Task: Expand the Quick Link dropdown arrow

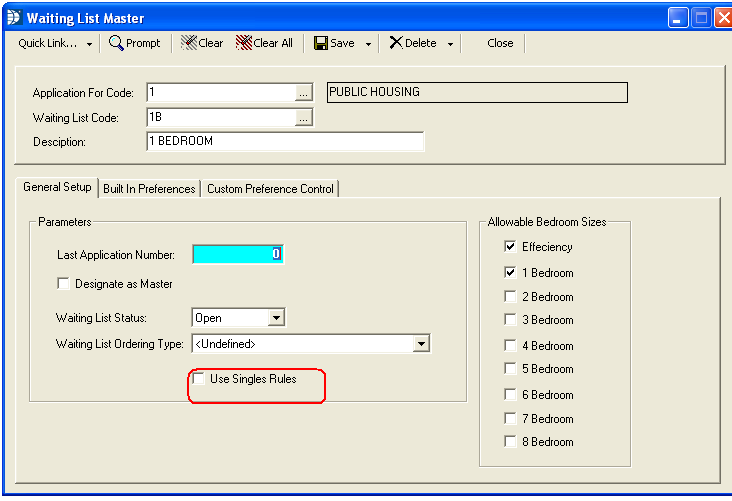Action: pos(89,44)
